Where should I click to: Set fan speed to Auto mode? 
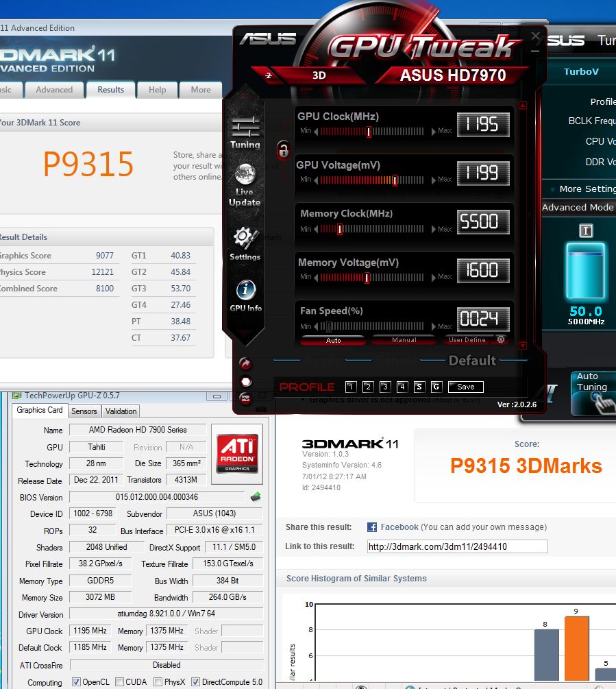coord(333,340)
